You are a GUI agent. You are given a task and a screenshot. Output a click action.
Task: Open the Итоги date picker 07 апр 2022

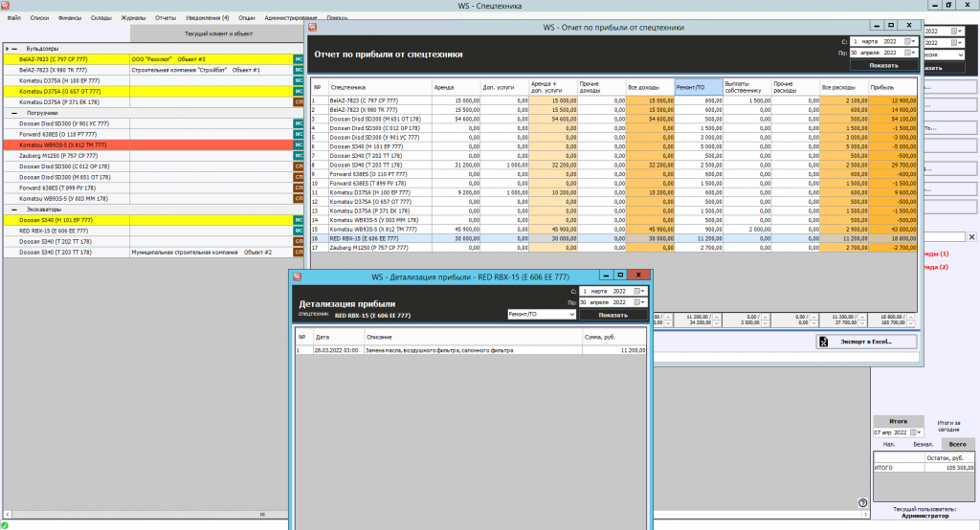click(916, 432)
